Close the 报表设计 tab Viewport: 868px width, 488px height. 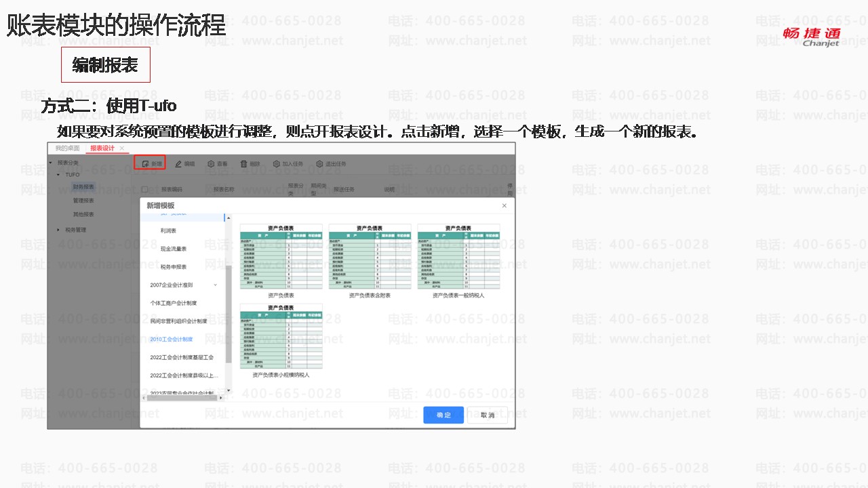pyautogui.click(x=122, y=148)
